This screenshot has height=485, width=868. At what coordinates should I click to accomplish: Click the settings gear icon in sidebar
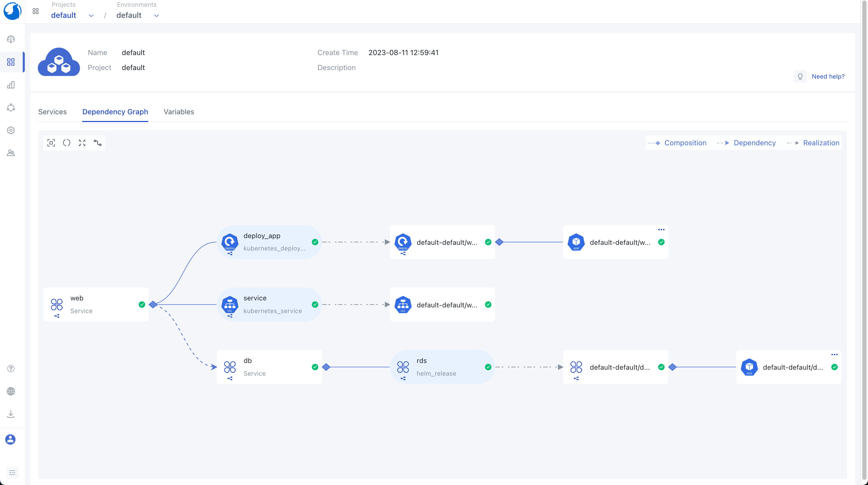[11, 130]
